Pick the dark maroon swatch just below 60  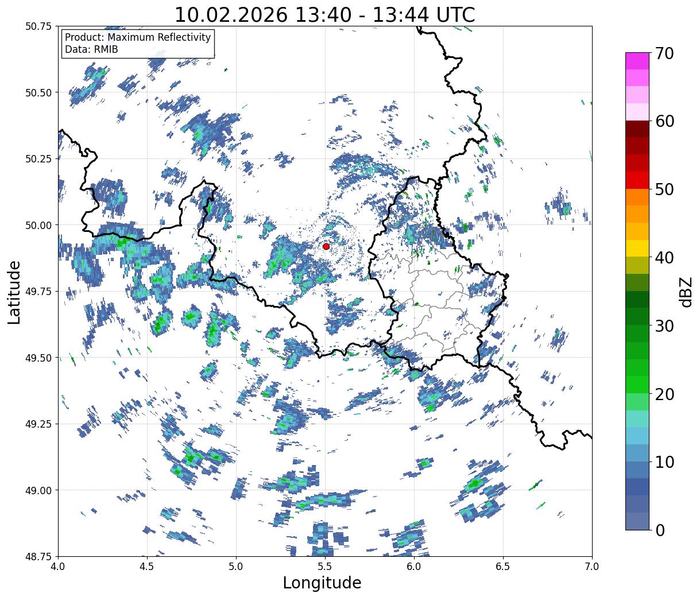click(637, 129)
